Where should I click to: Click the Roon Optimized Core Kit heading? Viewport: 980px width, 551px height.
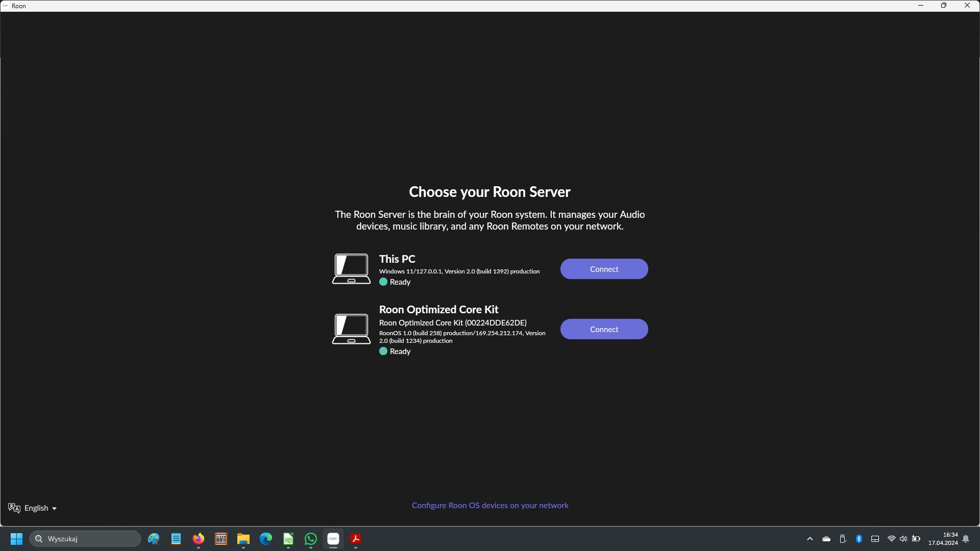[438, 310]
